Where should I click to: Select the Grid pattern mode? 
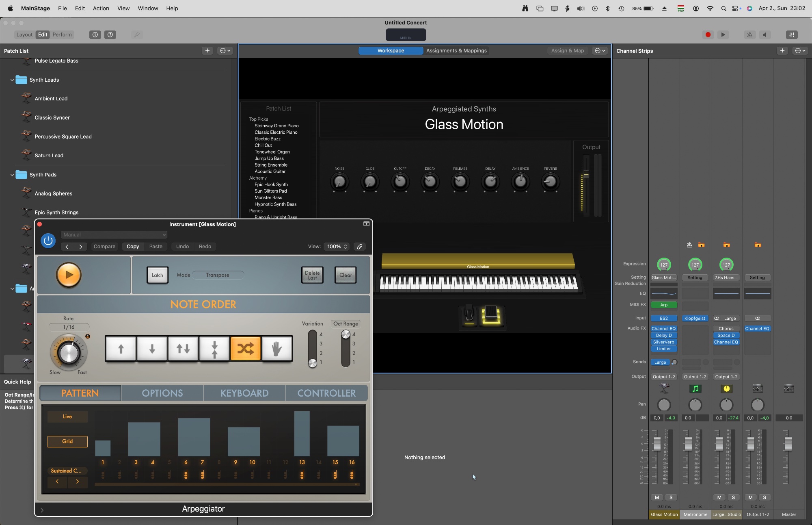(x=67, y=441)
